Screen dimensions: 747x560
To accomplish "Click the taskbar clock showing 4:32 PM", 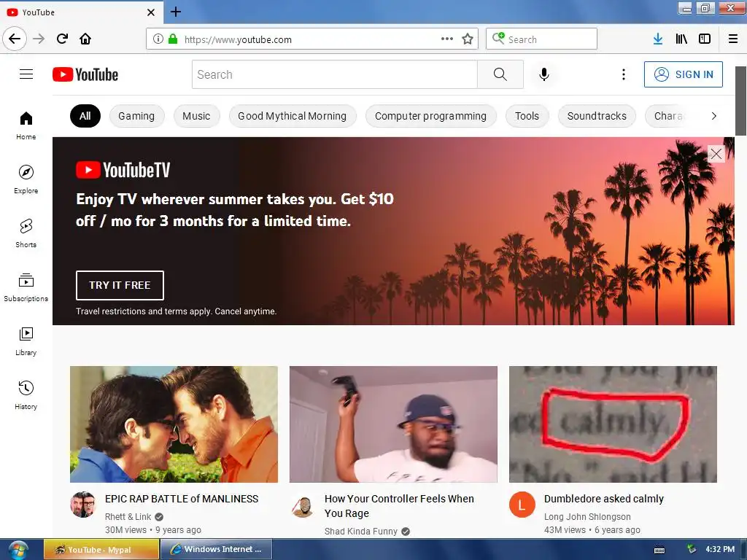I will (x=720, y=550).
